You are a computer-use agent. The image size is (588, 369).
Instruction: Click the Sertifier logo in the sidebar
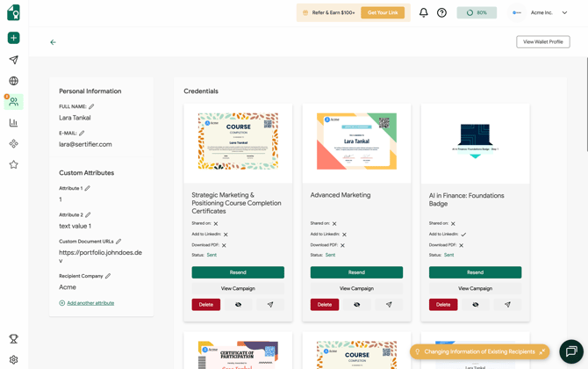(13, 12)
